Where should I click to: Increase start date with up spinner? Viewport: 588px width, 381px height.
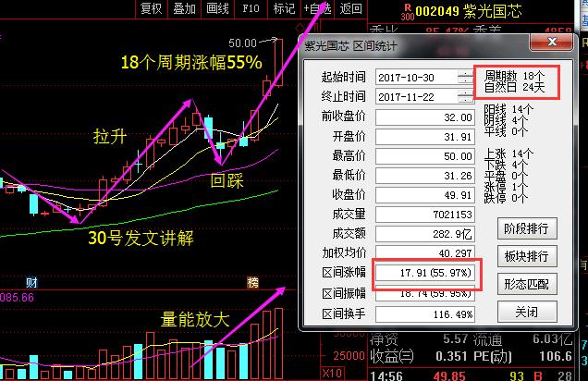tap(465, 73)
